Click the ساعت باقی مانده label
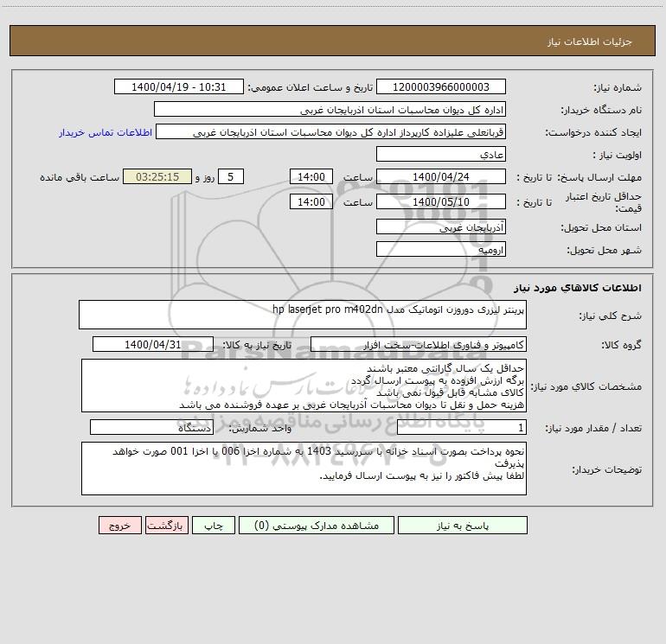Image resolution: width=666 pixels, height=644 pixels. tap(80, 177)
